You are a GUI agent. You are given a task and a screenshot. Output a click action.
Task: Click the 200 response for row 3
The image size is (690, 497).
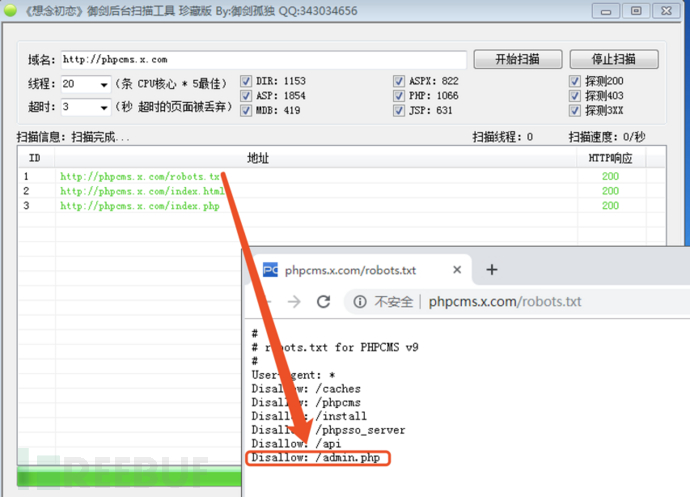coord(610,206)
